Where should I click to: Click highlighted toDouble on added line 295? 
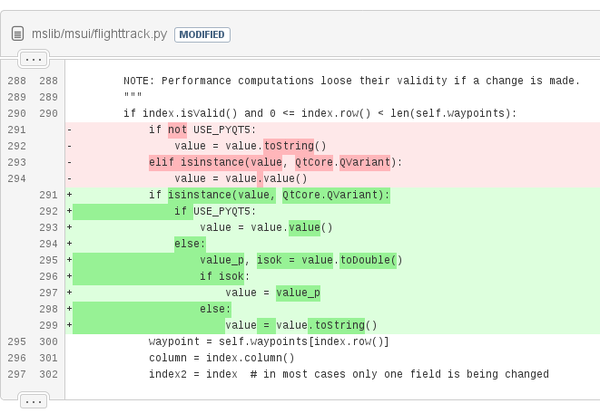pyautogui.click(x=368, y=260)
